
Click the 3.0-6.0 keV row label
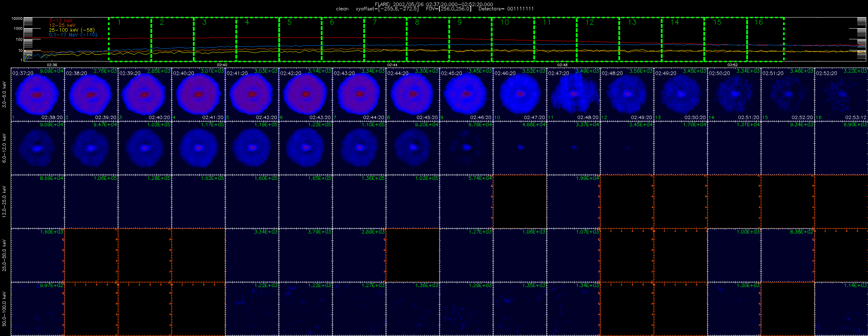tap(4, 94)
